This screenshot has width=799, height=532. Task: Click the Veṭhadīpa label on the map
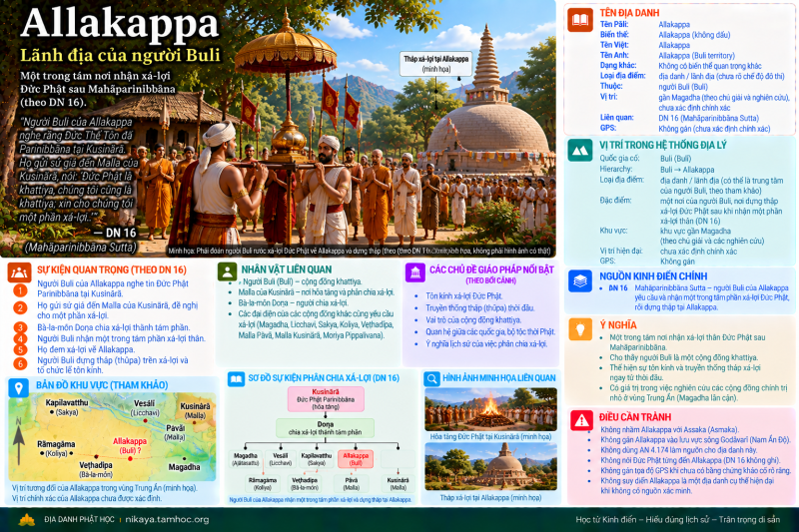pos(96,469)
